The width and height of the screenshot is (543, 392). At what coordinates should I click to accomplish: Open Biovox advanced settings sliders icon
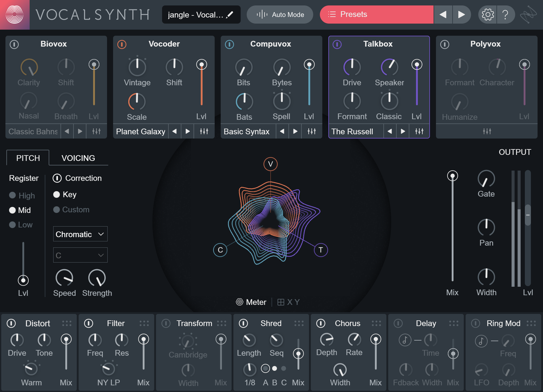coord(96,131)
